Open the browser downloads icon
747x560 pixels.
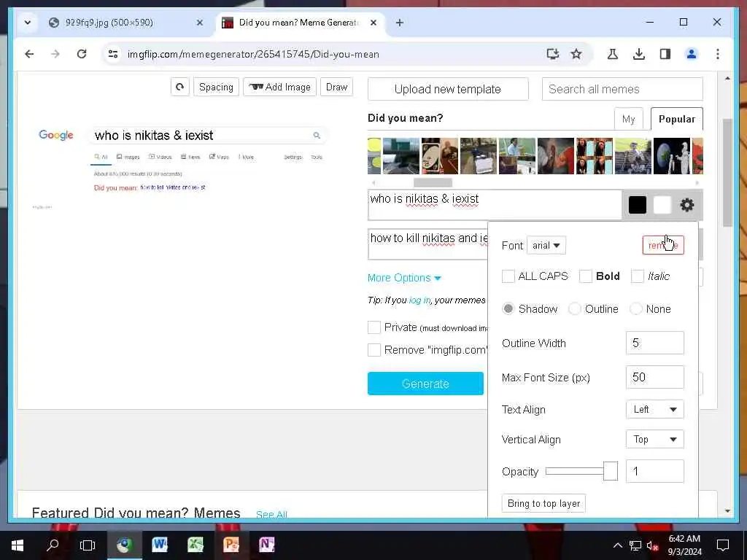639,54
